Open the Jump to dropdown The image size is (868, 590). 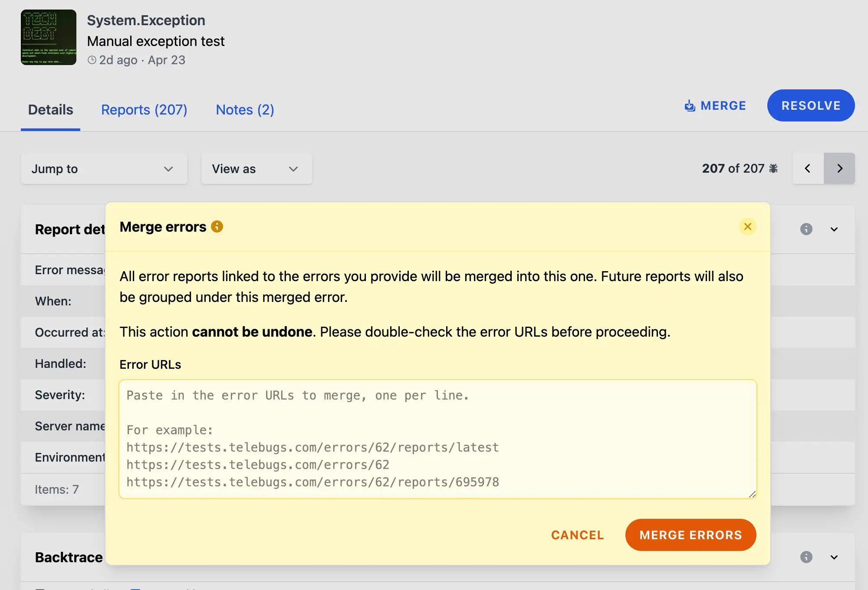click(104, 169)
